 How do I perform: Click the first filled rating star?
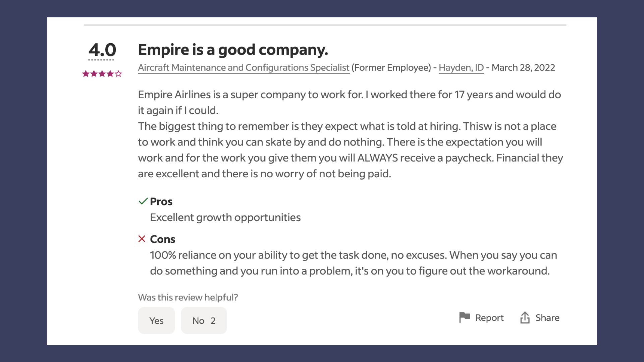tap(86, 74)
